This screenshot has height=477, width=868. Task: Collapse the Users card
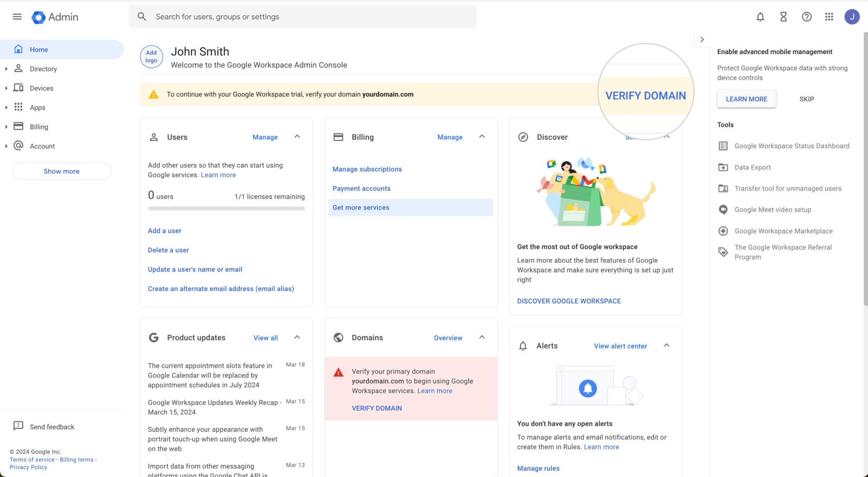point(297,137)
